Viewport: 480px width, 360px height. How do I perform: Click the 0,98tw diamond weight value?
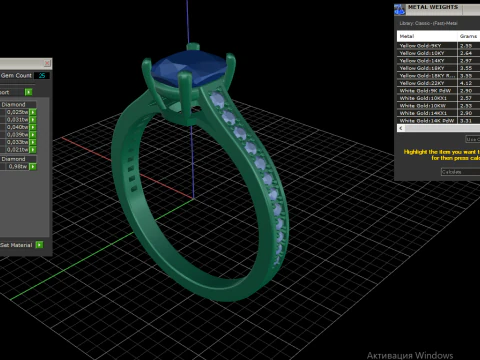coord(17,167)
